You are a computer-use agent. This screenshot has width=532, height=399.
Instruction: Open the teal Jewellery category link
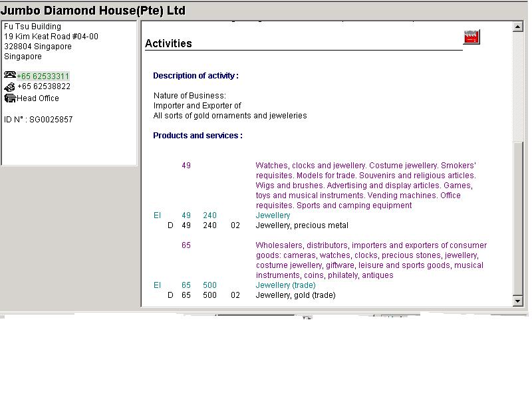point(273,215)
